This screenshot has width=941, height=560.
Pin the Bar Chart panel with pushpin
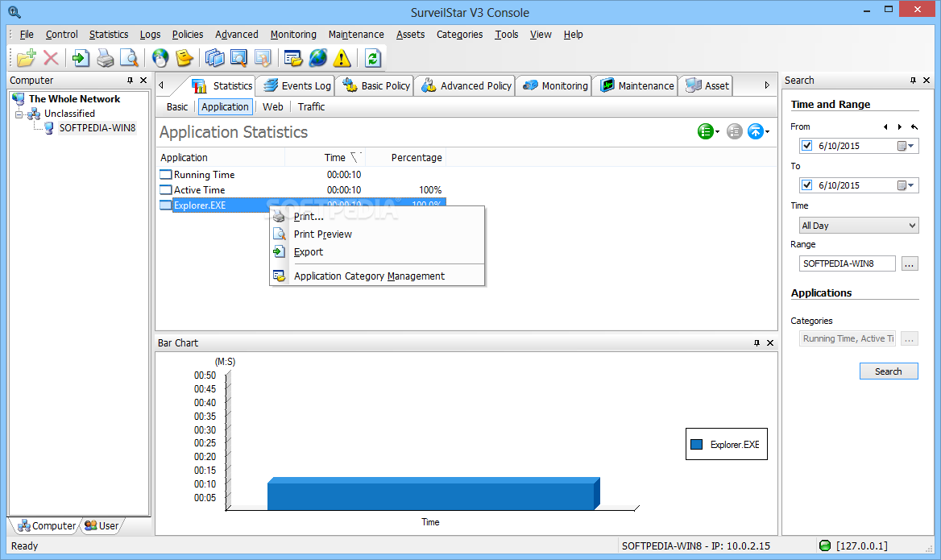tap(757, 342)
